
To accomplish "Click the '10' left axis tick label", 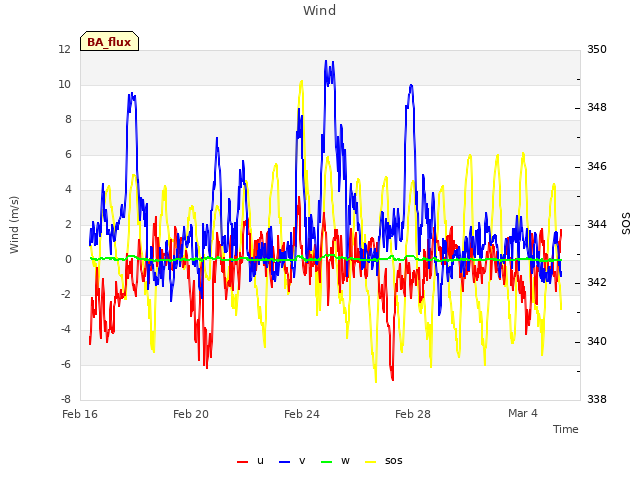I will (64, 85).
